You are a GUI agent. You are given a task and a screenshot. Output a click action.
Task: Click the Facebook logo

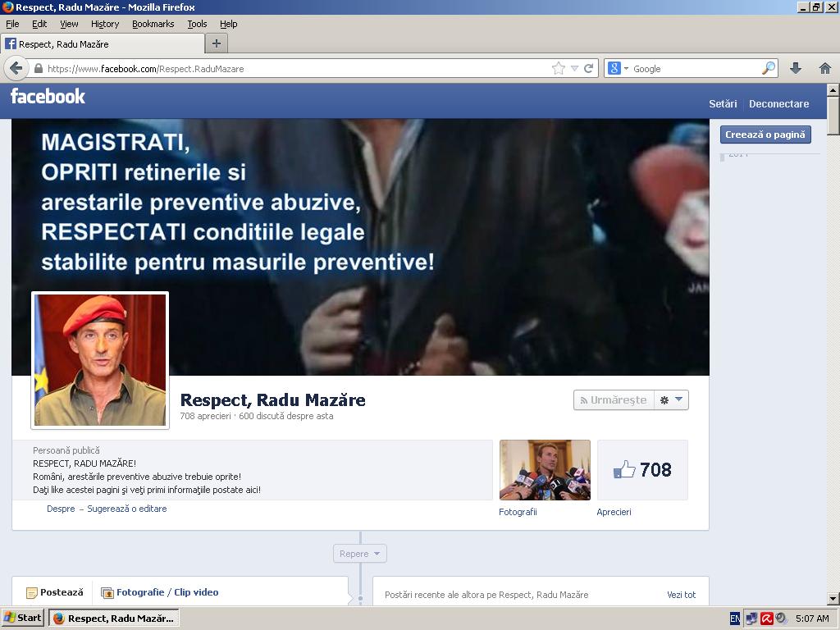point(48,97)
